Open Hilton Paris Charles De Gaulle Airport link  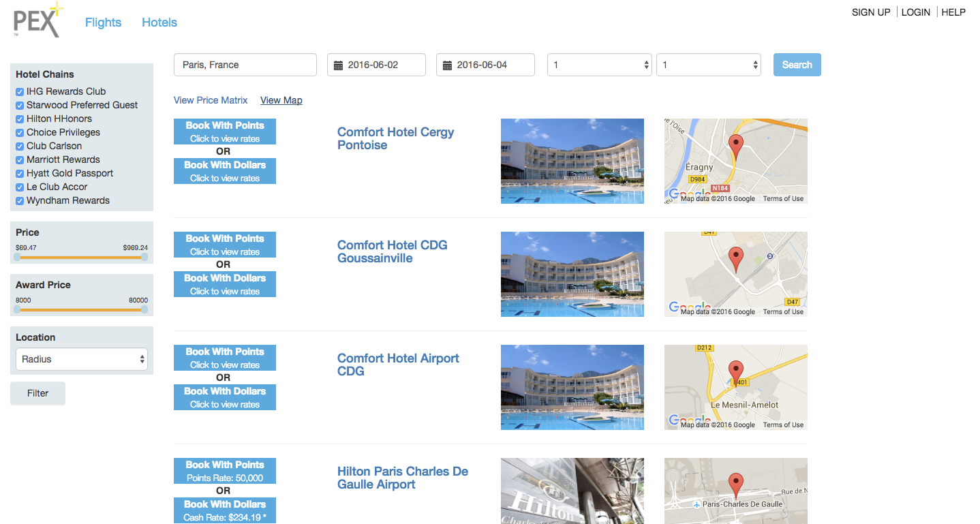(x=403, y=478)
